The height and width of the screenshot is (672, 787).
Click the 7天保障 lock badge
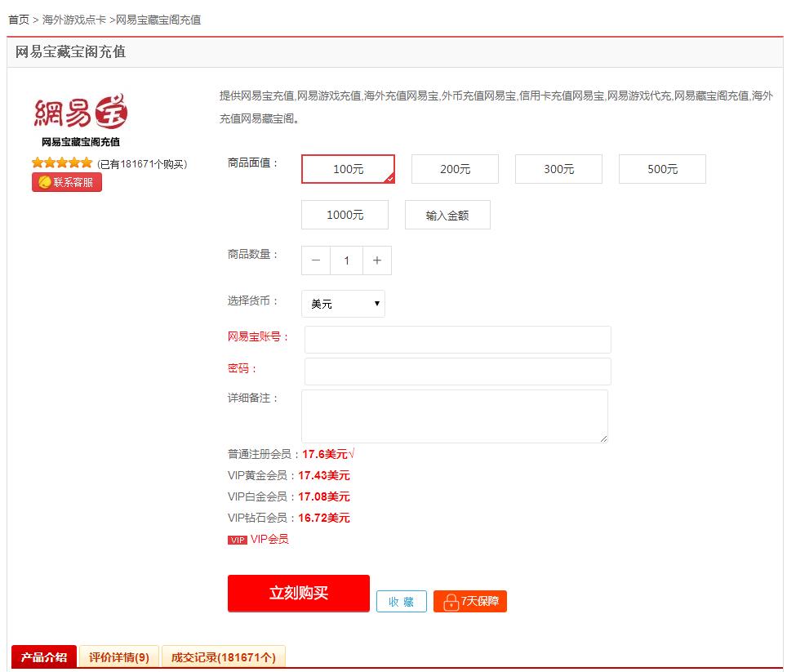coord(470,602)
